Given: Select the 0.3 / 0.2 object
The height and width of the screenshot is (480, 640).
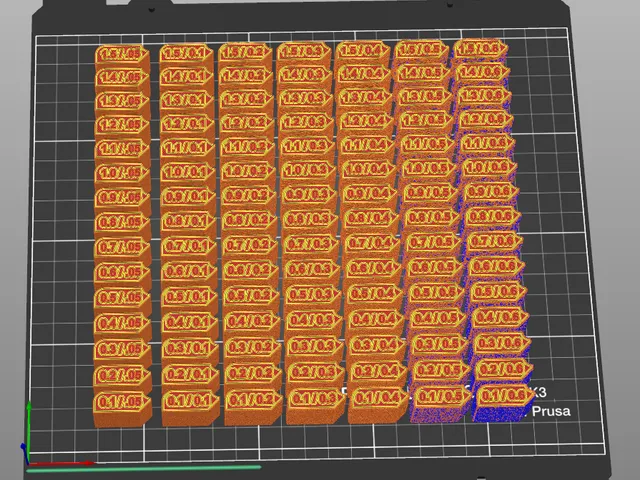Looking at the screenshot, I should click(x=253, y=347).
